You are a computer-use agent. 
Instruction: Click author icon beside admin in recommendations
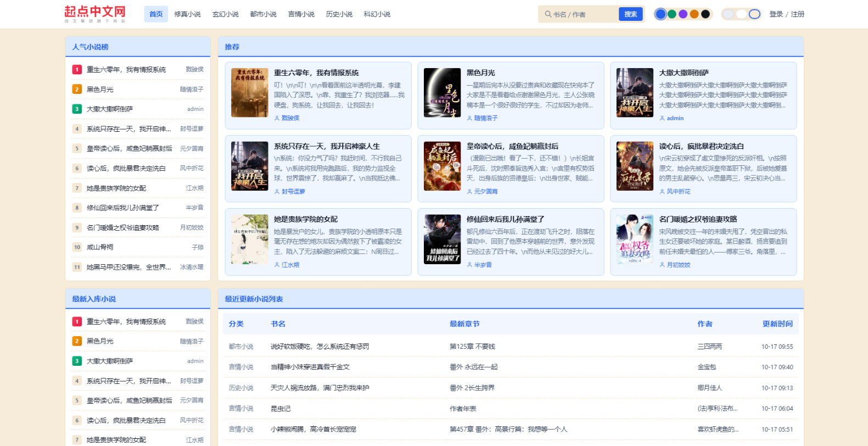pos(662,118)
